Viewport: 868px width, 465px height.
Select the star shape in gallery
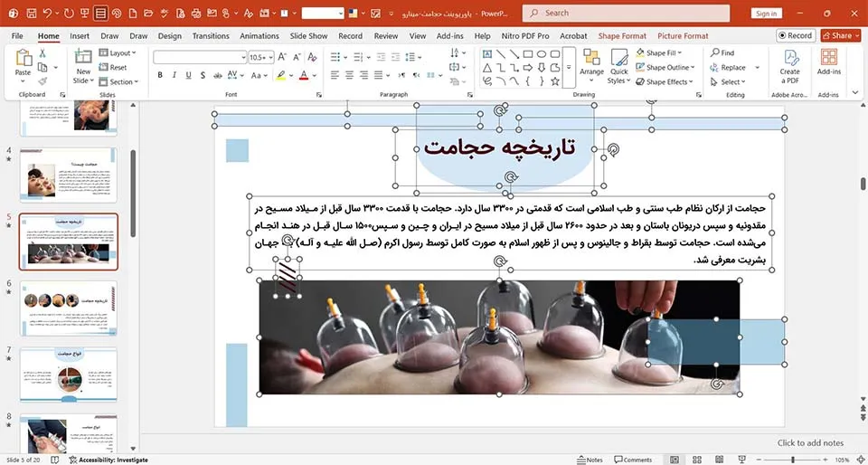(x=554, y=81)
